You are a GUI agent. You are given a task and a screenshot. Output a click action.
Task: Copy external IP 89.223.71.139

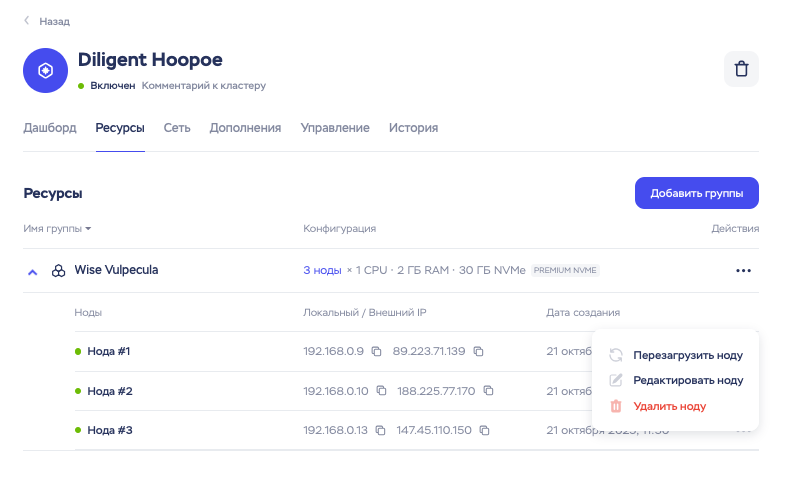(478, 352)
